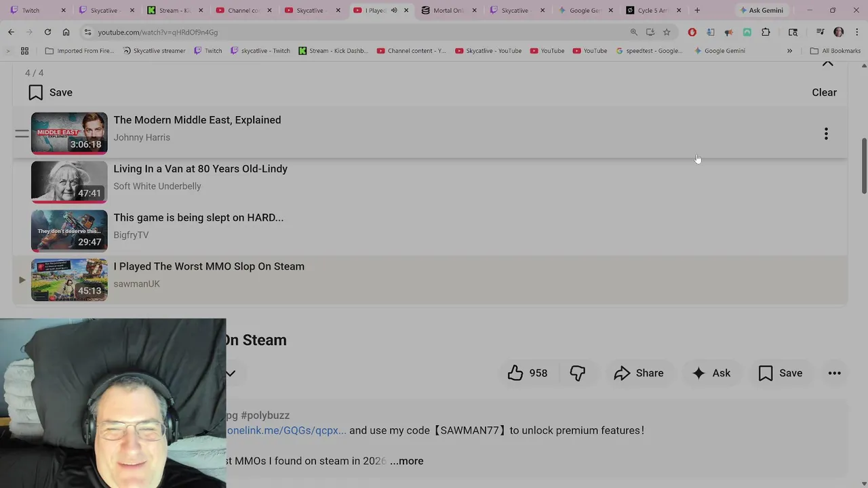The height and width of the screenshot is (488, 868).
Task: Like the video with the thumbs up icon
Action: click(x=528, y=373)
